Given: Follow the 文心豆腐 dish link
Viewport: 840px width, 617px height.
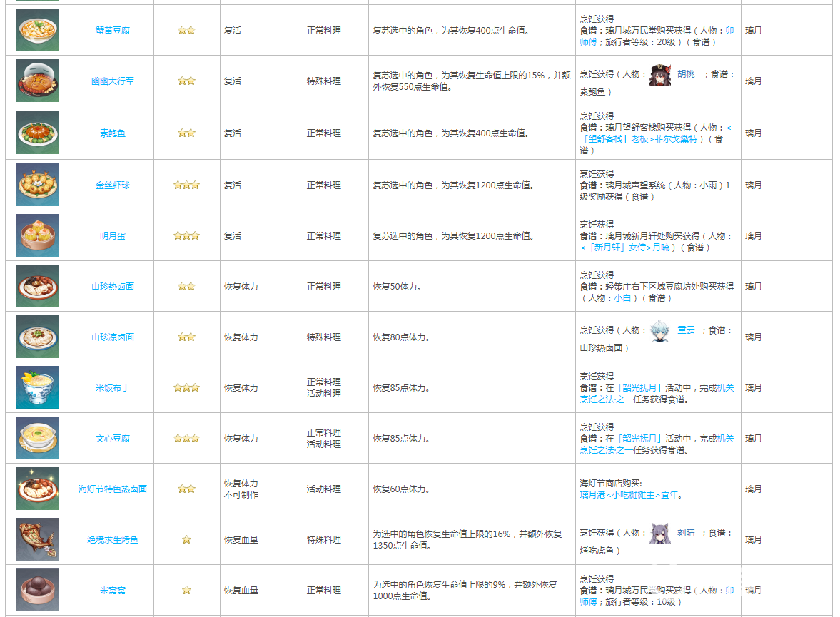Looking at the screenshot, I should tap(112, 439).
